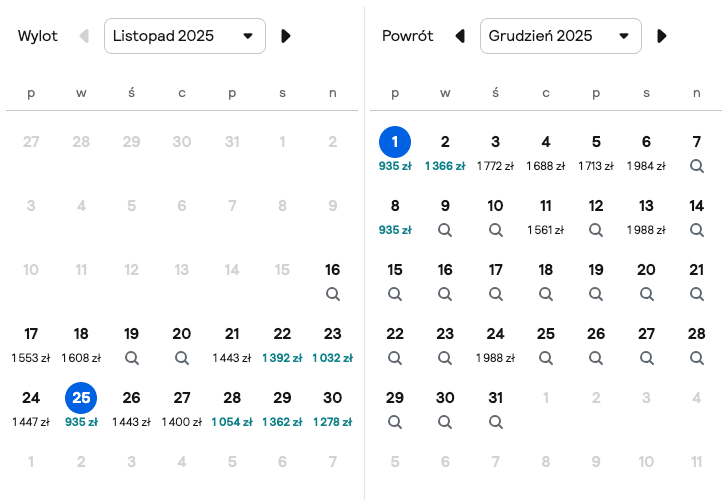Select the highlighted November 25 departure date
Screen dimensions: 726x504
click(81, 398)
